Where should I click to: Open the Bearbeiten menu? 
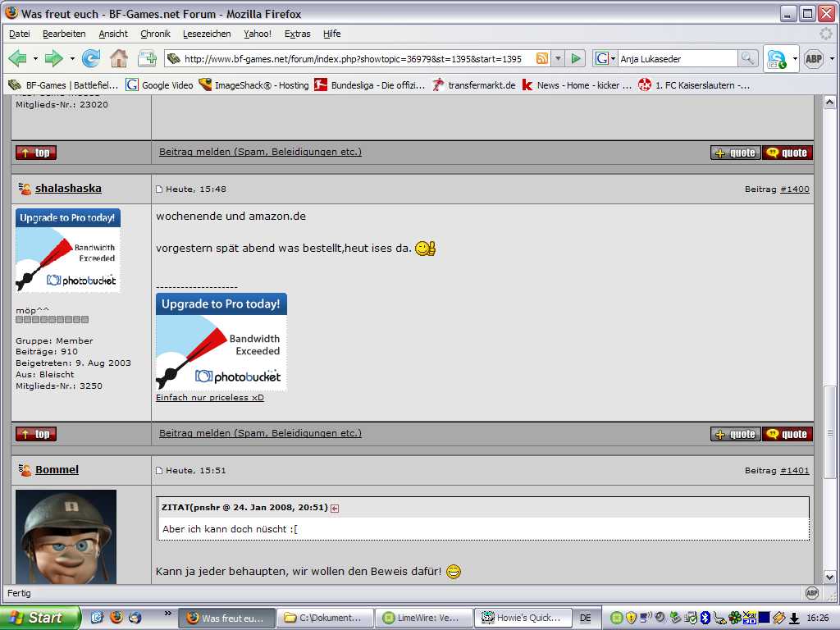click(64, 34)
